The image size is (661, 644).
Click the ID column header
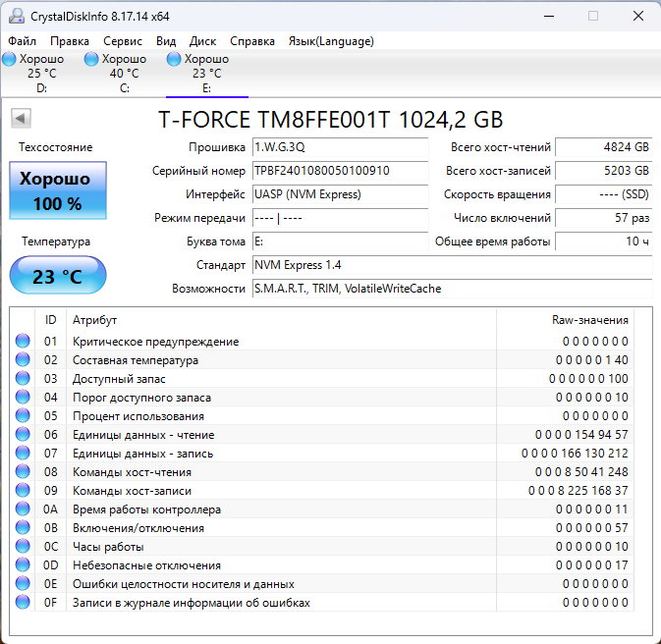pos(51,320)
